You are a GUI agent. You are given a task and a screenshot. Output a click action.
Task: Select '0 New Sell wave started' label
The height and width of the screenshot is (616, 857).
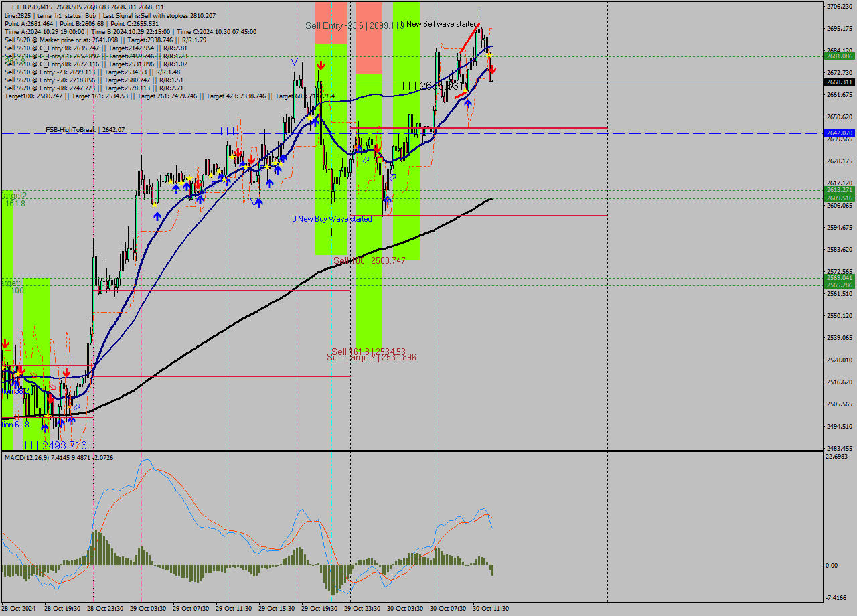(439, 24)
